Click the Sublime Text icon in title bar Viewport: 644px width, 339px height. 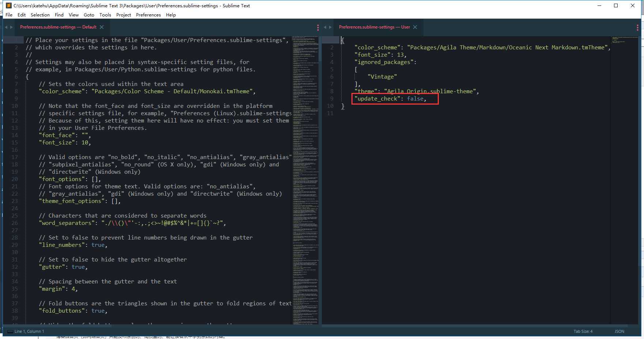(x=9, y=5)
